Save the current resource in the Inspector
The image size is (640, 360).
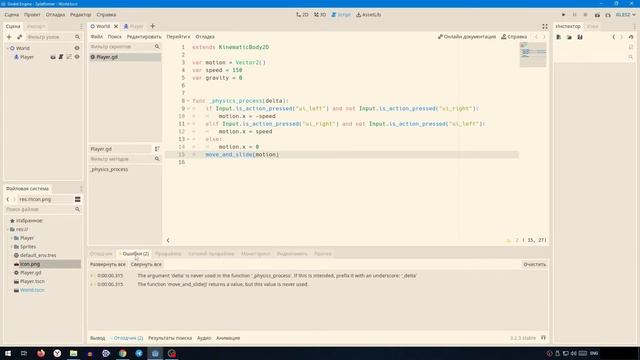(x=580, y=37)
